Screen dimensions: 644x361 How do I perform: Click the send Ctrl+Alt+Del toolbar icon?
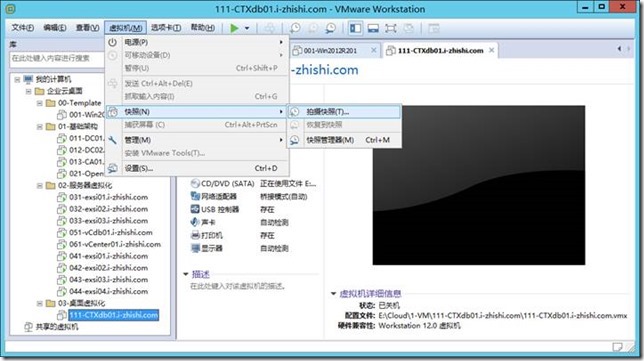[270, 28]
